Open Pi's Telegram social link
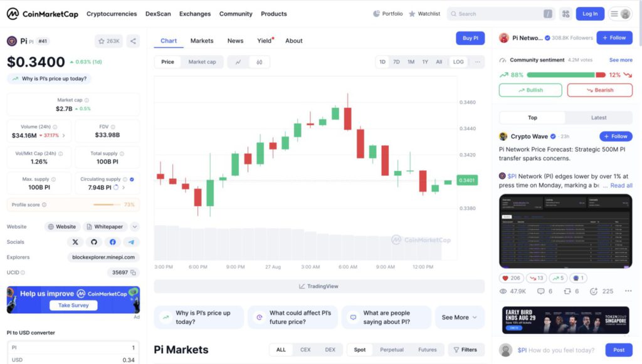This screenshot has width=642, height=364. (131, 242)
